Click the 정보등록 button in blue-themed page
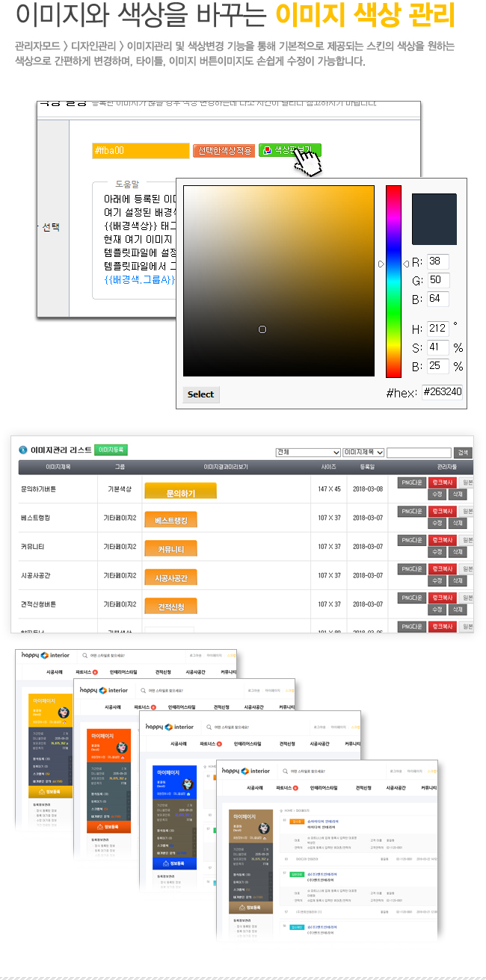486x980 pixels. (176, 863)
